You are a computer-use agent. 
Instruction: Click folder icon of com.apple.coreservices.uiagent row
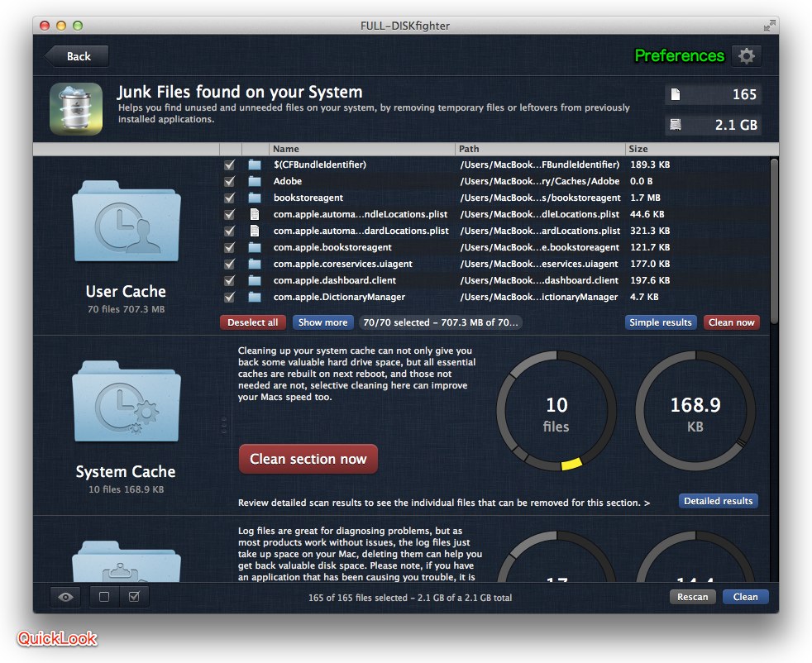click(255, 264)
